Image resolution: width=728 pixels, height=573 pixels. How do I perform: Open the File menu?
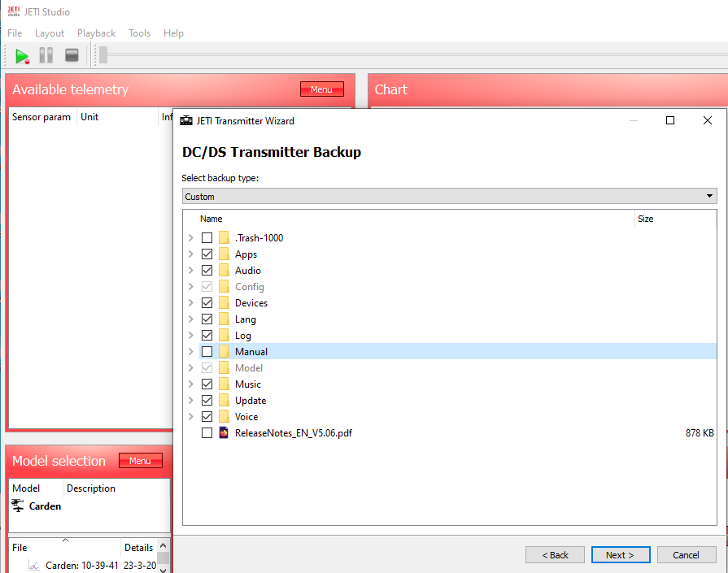pos(15,33)
